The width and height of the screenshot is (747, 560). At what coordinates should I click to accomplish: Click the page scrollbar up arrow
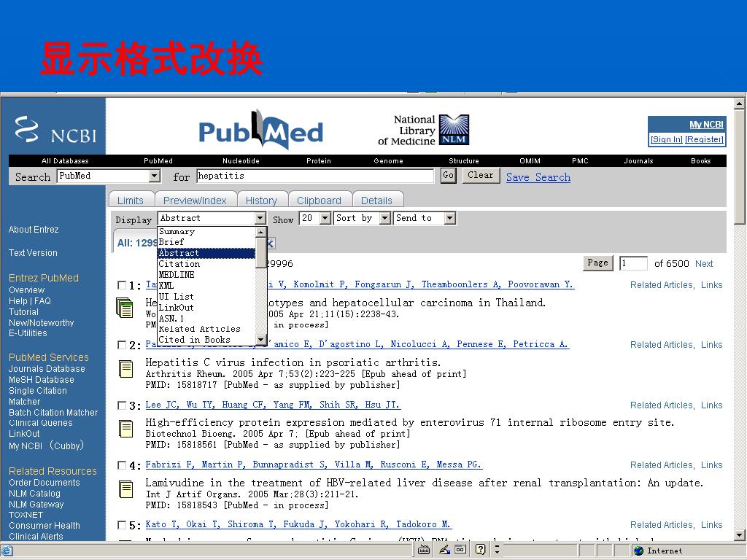point(739,104)
